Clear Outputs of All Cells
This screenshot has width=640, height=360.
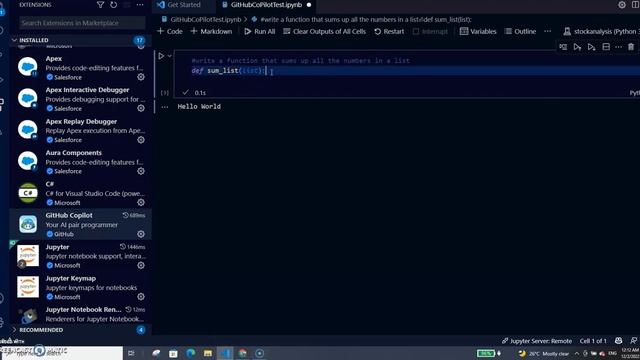[x=324, y=31]
